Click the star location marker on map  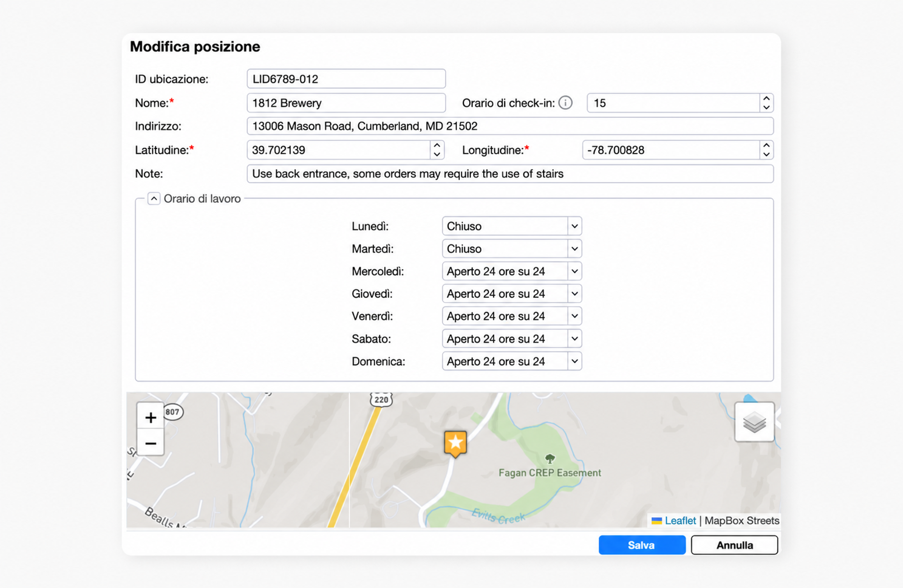[455, 444]
